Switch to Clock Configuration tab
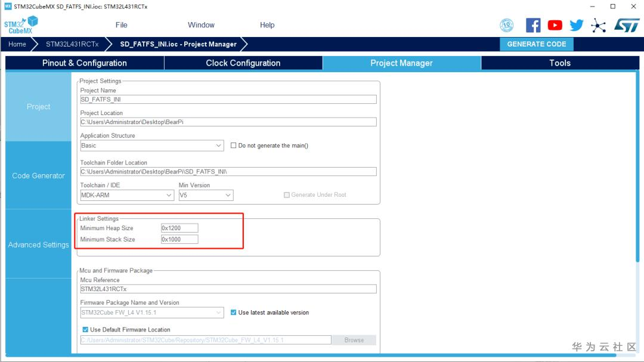 (x=243, y=63)
